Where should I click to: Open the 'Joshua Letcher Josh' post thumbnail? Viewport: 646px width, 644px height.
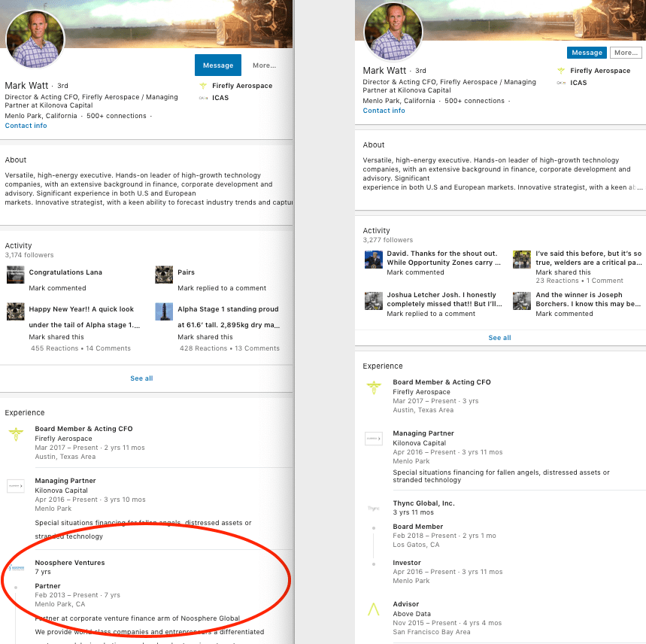tap(374, 301)
